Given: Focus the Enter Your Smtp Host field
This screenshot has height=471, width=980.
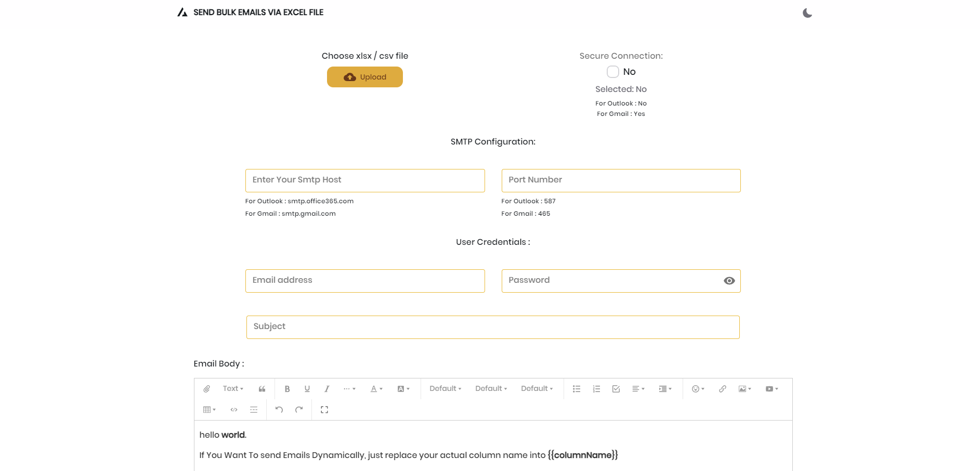Looking at the screenshot, I should tap(365, 180).
